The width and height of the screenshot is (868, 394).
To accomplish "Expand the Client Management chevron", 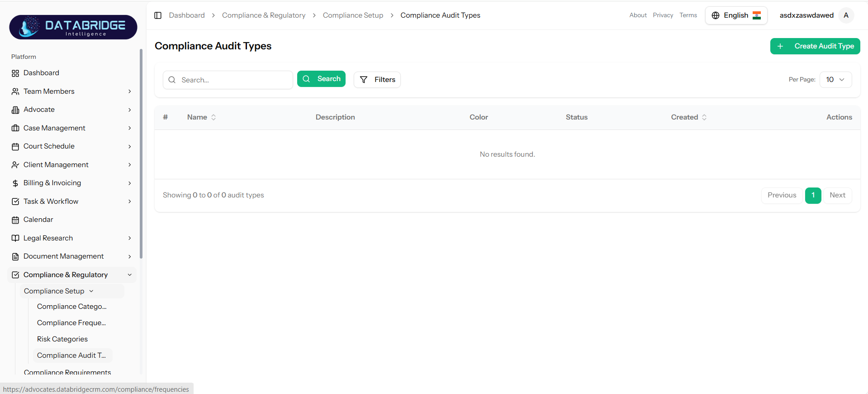I will (x=130, y=165).
